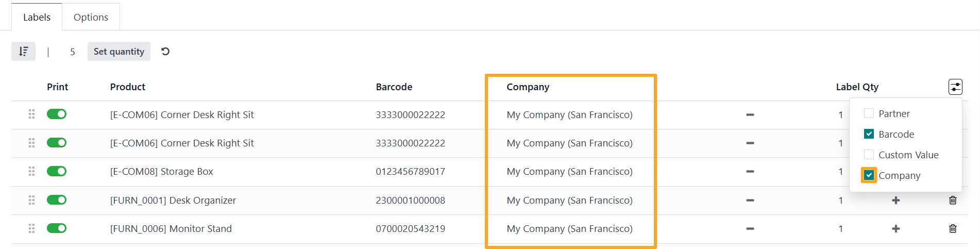Viewport: 980px width, 249px height.
Task: Check the Partner column checkbox
Action: (x=869, y=113)
